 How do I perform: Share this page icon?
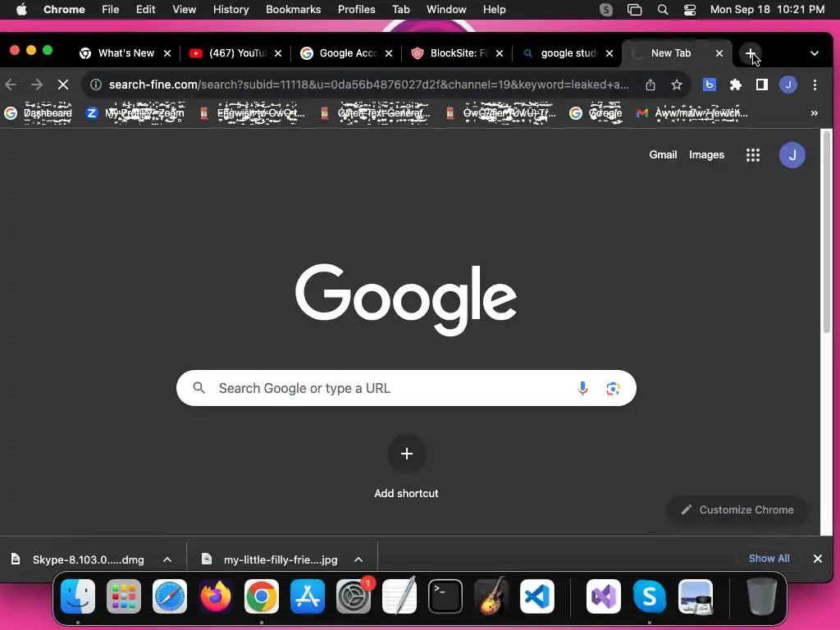651,84
